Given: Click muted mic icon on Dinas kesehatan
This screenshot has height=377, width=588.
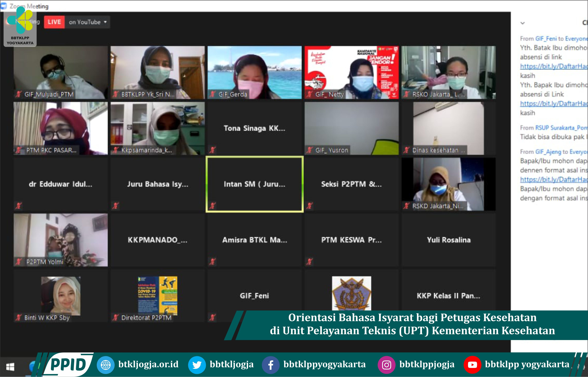Looking at the screenshot, I should (x=407, y=150).
